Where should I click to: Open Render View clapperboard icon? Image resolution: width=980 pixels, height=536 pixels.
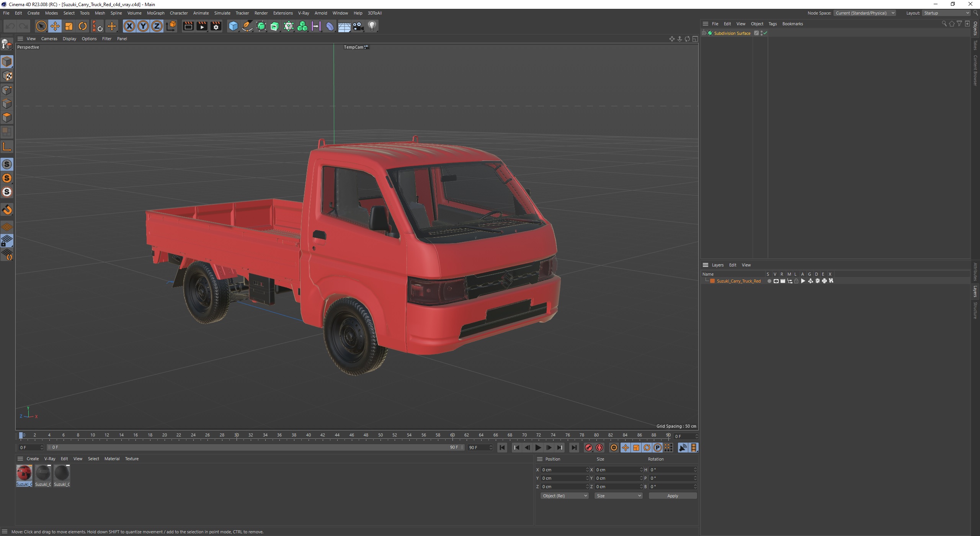188,26
